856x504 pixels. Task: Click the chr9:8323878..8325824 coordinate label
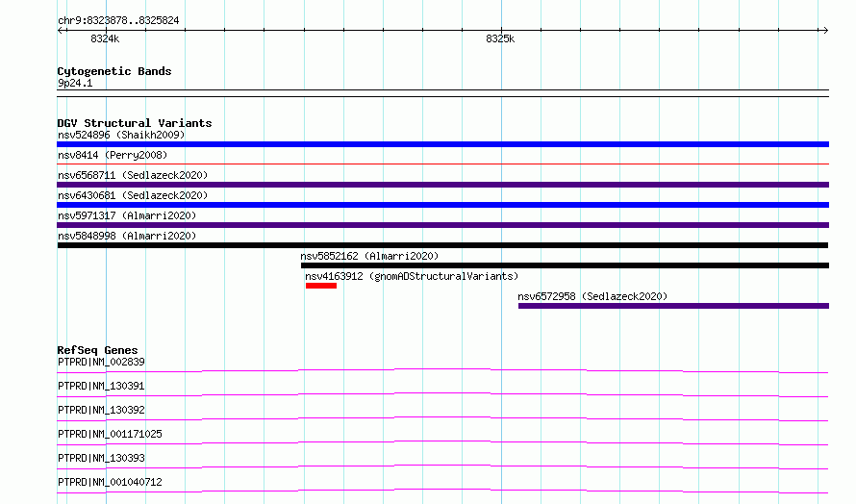pos(118,20)
